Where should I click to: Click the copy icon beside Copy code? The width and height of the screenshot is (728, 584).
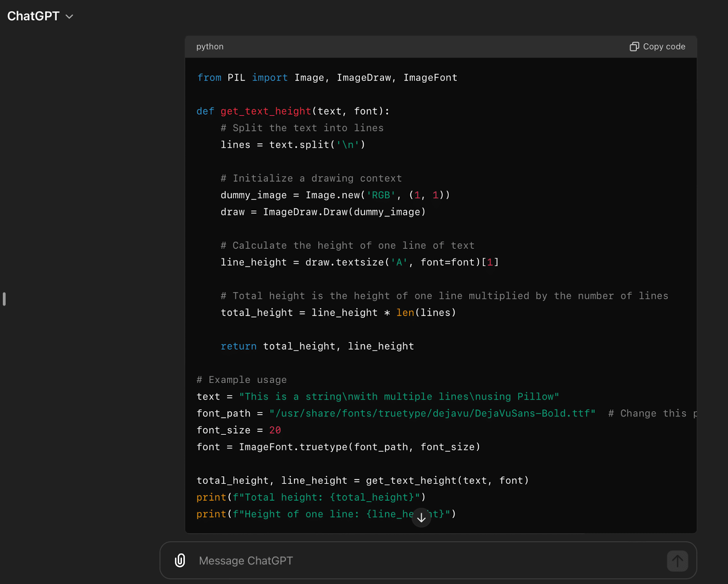pyautogui.click(x=634, y=47)
